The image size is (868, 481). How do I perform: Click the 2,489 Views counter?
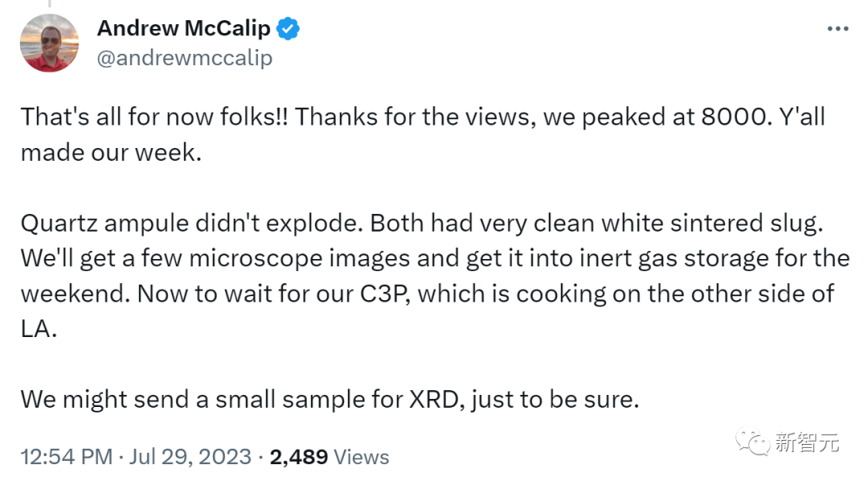[x=298, y=456]
